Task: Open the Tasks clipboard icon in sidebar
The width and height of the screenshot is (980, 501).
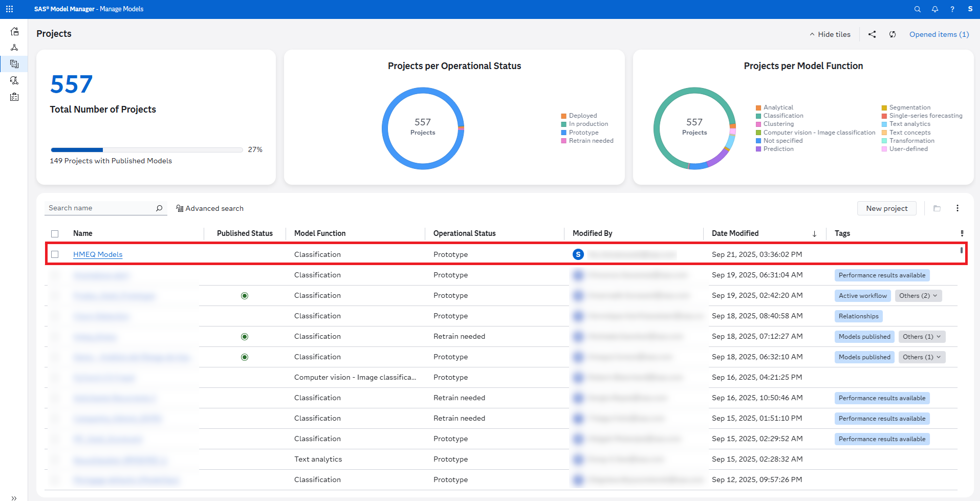Action: (x=14, y=97)
